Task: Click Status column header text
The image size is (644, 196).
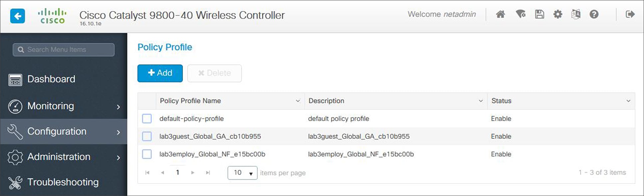Action: [x=501, y=101]
